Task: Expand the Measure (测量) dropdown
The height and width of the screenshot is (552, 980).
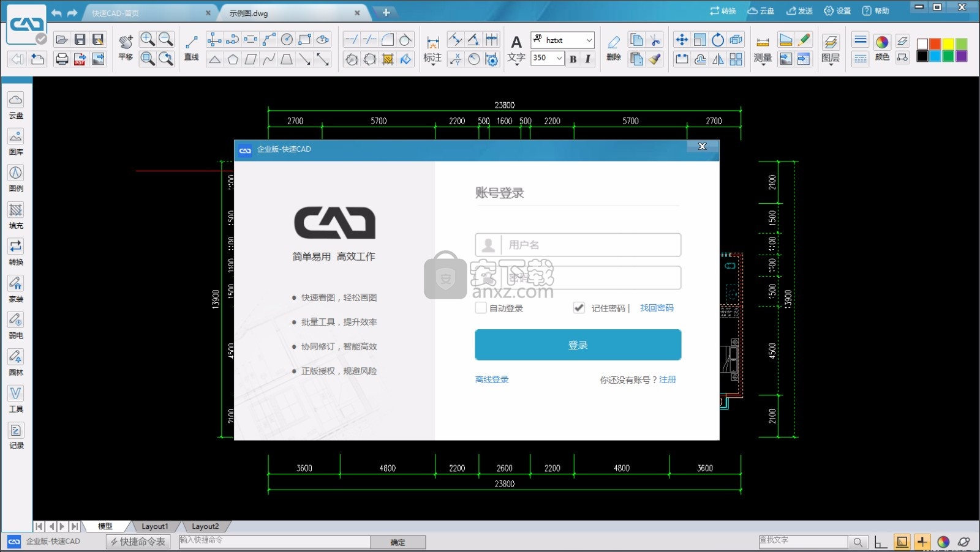Action: (763, 64)
